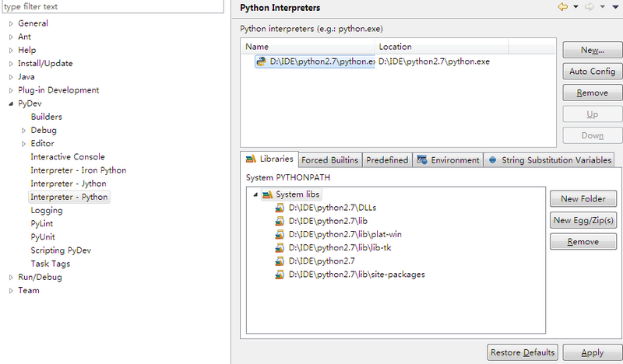Expand the Editor node under PyDev

click(23, 144)
